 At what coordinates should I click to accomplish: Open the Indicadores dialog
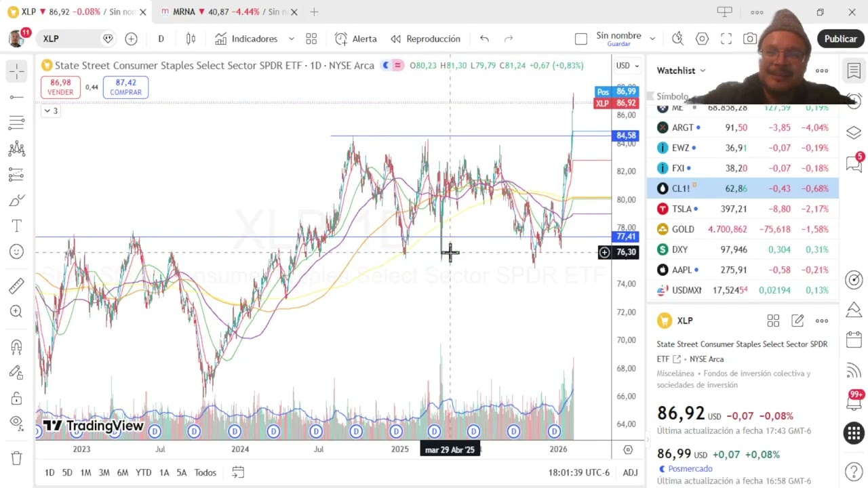click(x=246, y=39)
